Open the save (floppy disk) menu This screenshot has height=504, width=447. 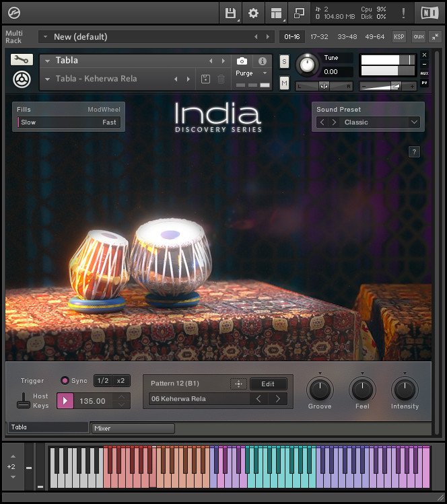[x=230, y=13]
